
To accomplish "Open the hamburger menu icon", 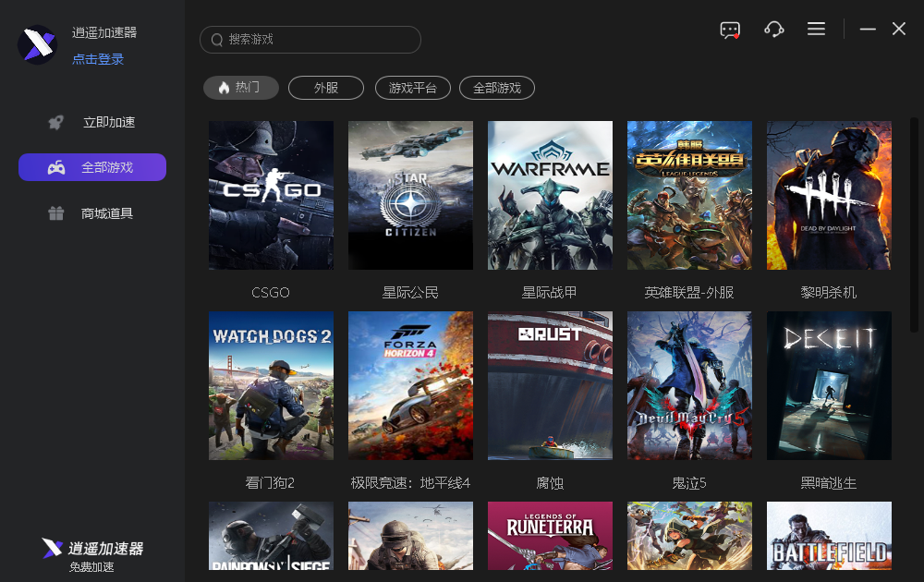I will (x=816, y=29).
